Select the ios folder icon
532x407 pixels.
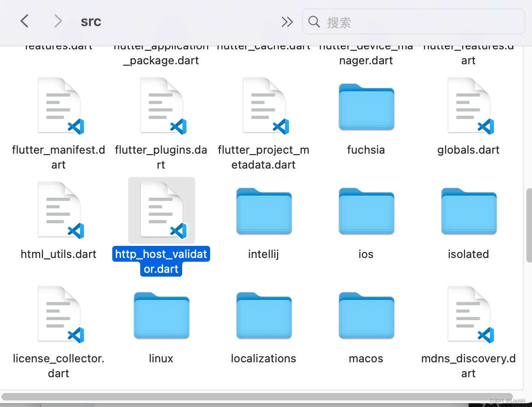coord(367,211)
